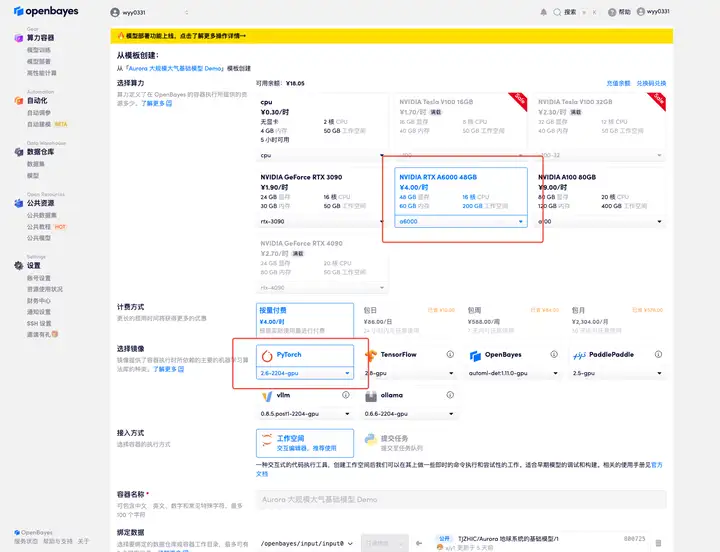This screenshot has height=552, width=720.
Task: Click the vllm logo icon
Action: (x=267, y=396)
